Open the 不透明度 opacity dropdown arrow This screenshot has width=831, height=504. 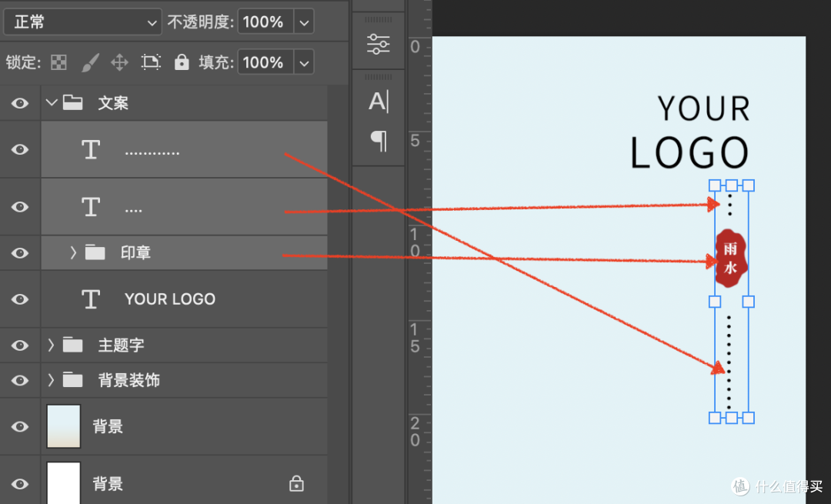(x=304, y=22)
